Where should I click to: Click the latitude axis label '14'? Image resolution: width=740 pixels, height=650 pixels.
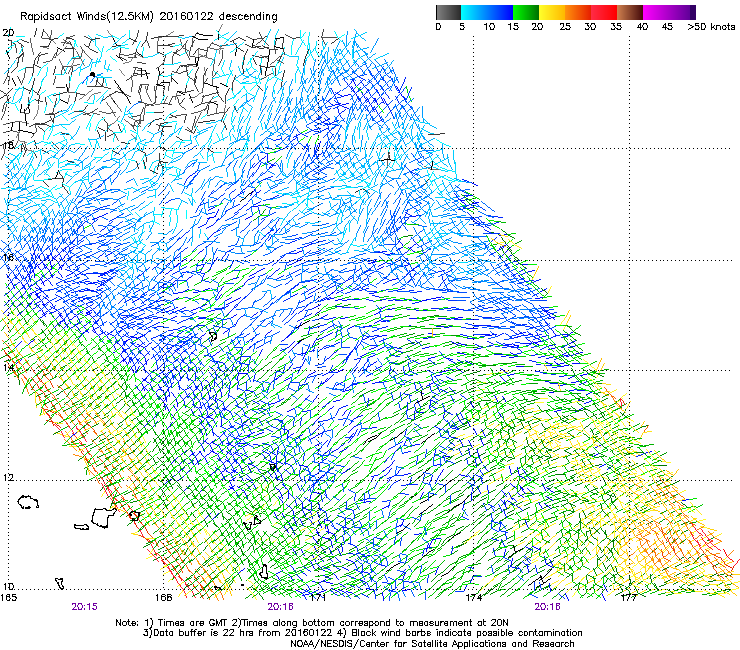(8, 367)
